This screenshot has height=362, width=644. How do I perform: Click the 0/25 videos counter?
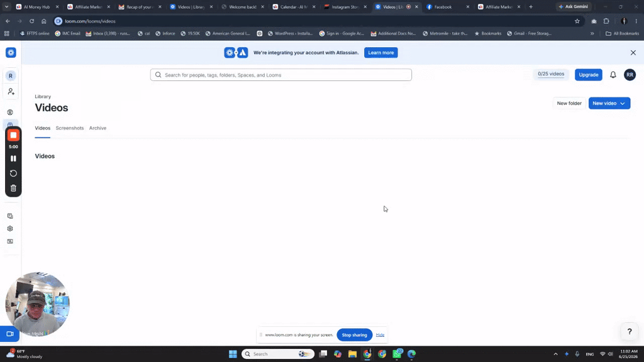tap(551, 74)
